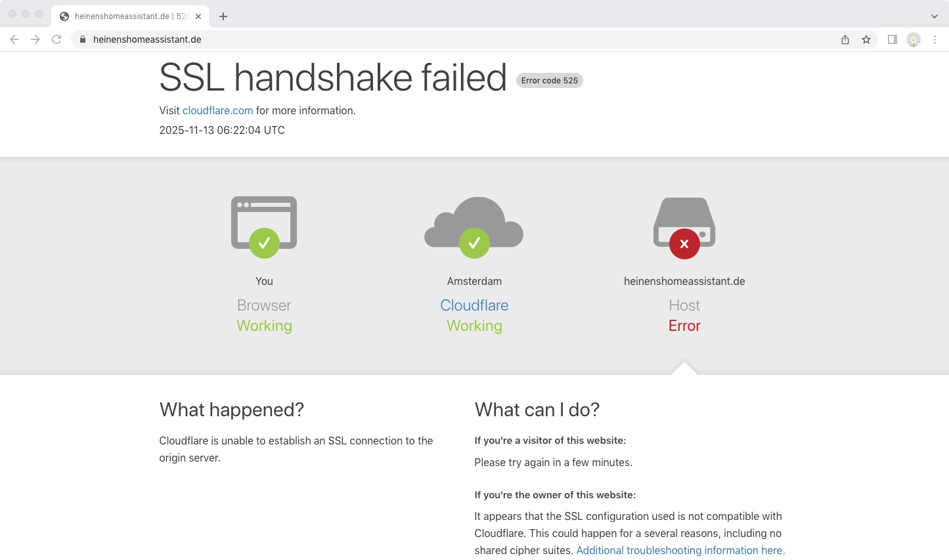
Task: Expand the tab search chevron
Action: pos(935,16)
